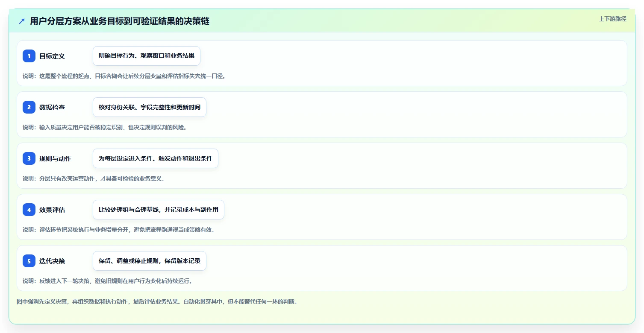Screen dimensions: 644x333
Task: Click the step 4 number badge
Action: coord(29,210)
